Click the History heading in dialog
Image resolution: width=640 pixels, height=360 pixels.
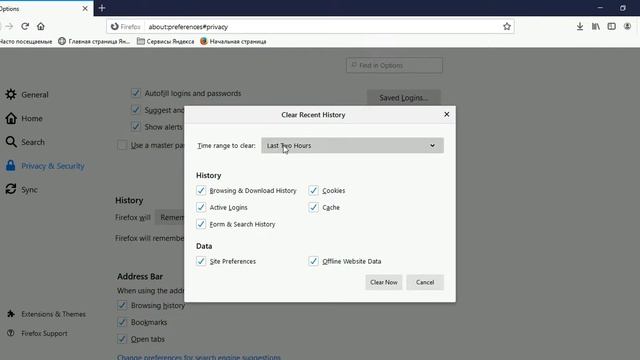click(209, 175)
